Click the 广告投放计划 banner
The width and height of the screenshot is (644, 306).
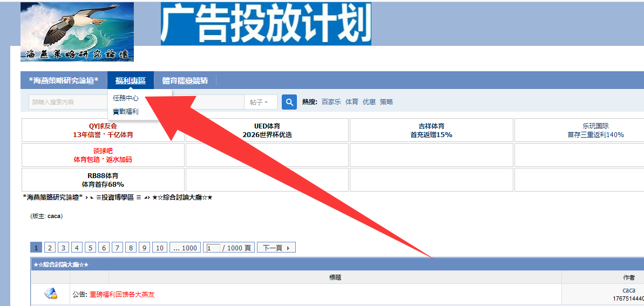[x=266, y=23]
